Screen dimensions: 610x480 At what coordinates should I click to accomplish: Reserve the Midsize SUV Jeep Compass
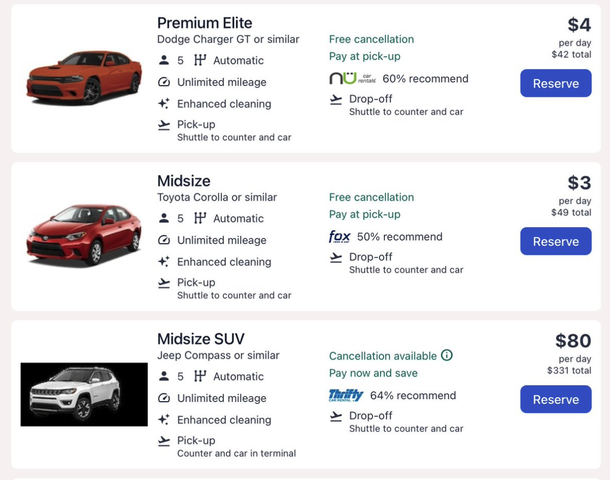click(x=556, y=399)
